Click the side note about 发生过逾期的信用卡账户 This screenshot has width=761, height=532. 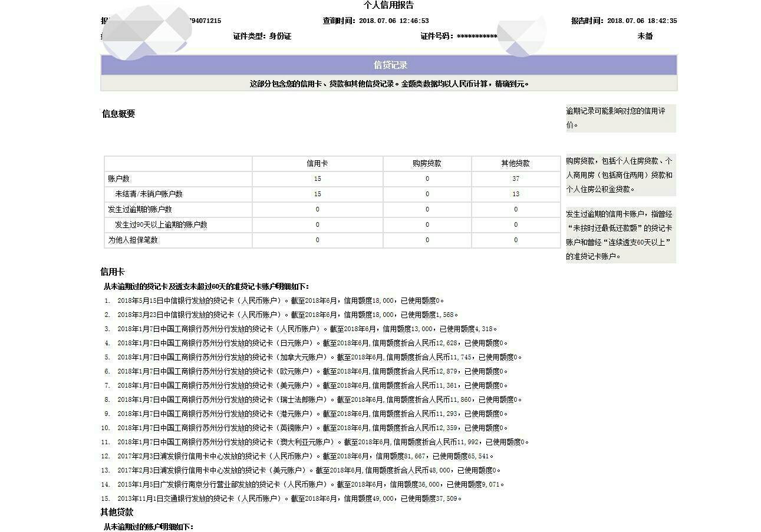click(621, 235)
